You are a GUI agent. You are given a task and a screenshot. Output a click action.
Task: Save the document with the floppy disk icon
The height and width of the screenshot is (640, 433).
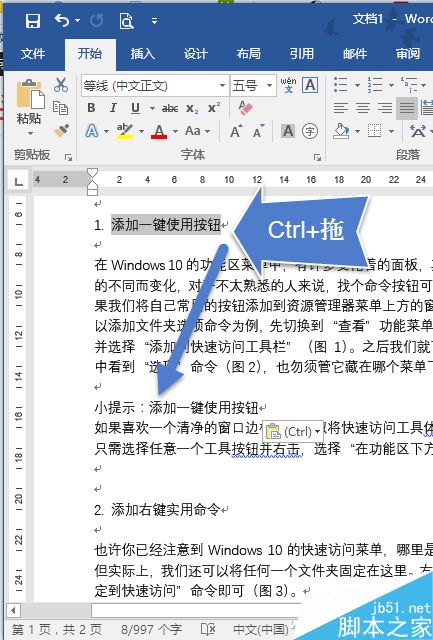(33, 20)
